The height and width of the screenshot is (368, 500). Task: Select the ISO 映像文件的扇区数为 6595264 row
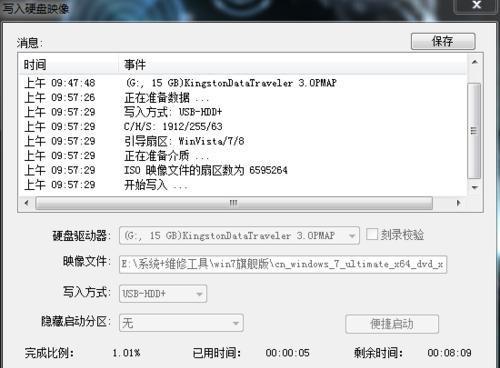tap(243, 170)
